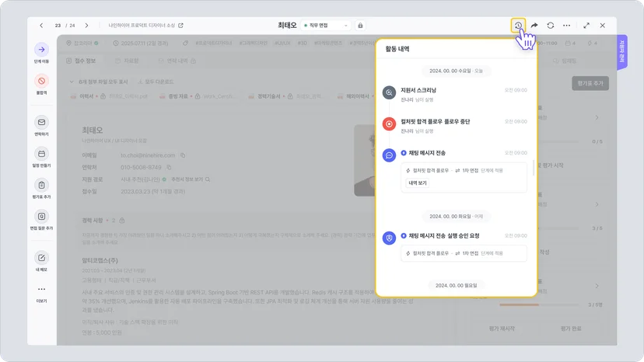Screen dimensions: 644x362
Task: Open the 해외이력서 attached file
Action: pyautogui.click(x=355, y=96)
